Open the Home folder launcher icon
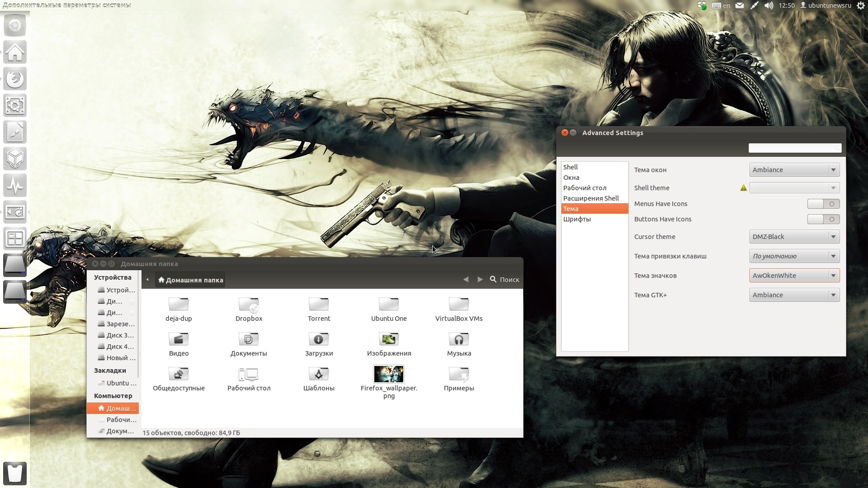This screenshot has height=488, width=868. (x=15, y=52)
